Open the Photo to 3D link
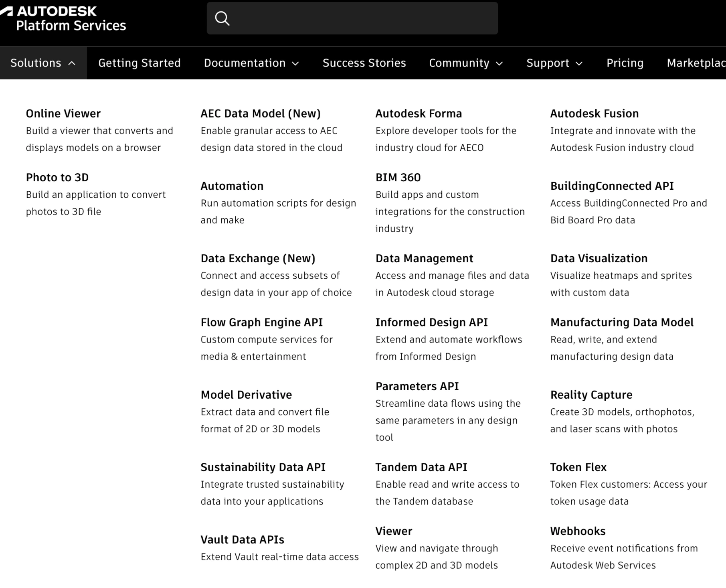The height and width of the screenshot is (588, 726). click(x=57, y=177)
